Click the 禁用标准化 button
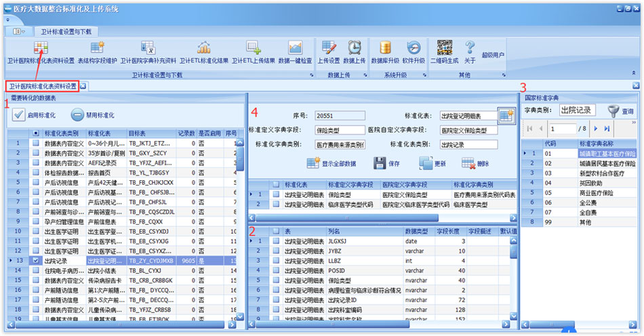This screenshot has width=644, height=336. coord(93,115)
